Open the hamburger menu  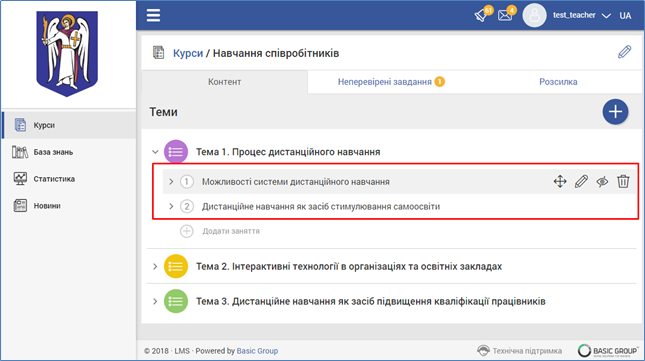[153, 15]
